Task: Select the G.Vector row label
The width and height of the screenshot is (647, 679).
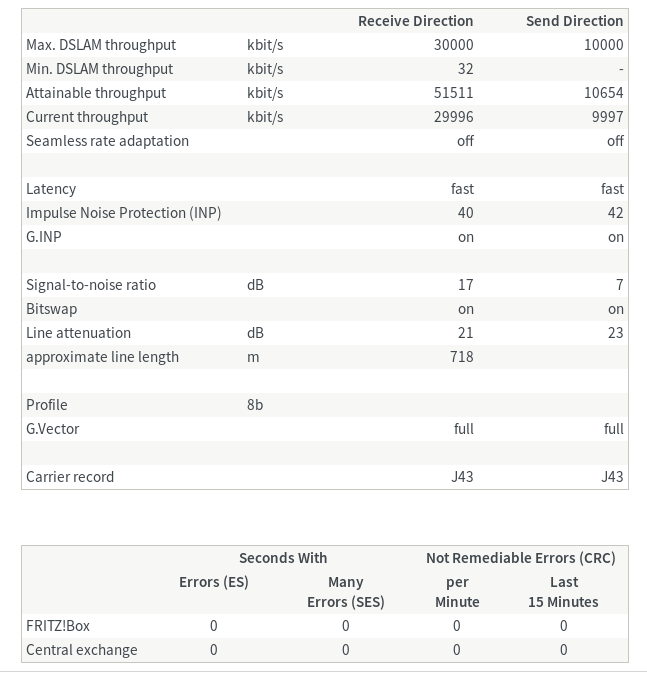Action: [53, 429]
